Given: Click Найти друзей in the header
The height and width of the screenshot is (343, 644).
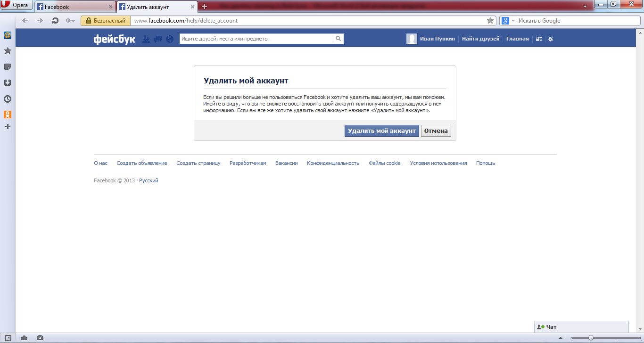Looking at the screenshot, I should coord(480,39).
